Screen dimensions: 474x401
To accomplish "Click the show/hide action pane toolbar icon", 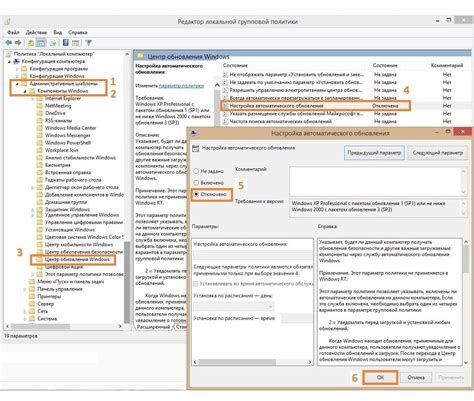I will pyautogui.click(x=76, y=43).
